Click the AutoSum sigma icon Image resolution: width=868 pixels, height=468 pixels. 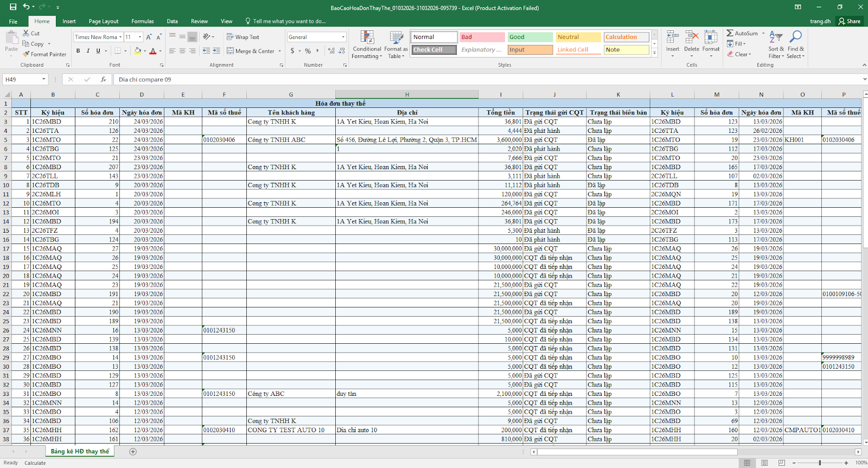(x=730, y=33)
